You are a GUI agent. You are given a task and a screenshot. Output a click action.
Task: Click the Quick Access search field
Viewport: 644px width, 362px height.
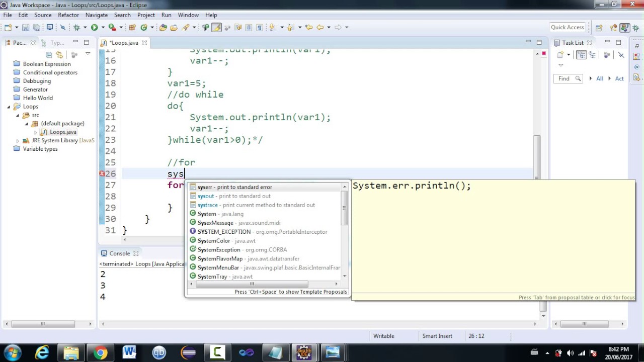[x=568, y=28]
